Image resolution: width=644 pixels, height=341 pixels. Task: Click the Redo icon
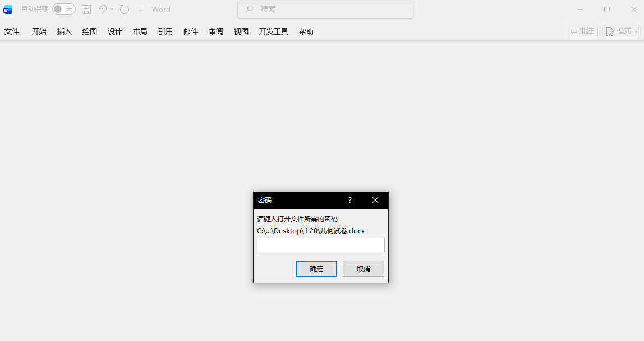tap(124, 9)
